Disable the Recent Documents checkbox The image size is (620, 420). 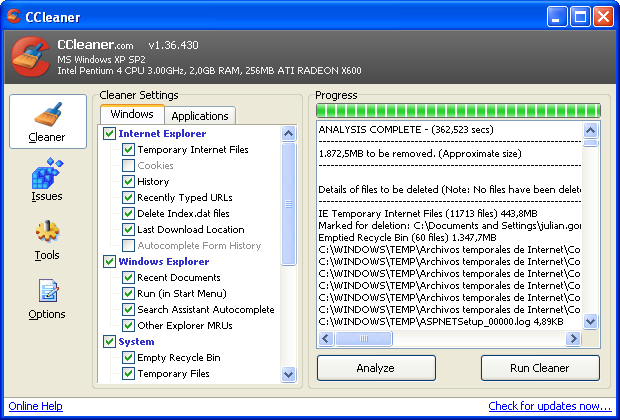(x=128, y=278)
